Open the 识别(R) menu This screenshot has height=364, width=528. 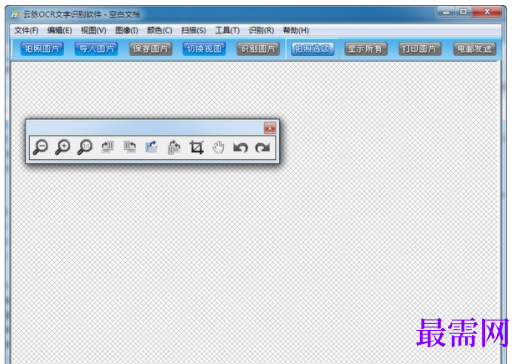coord(261,30)
